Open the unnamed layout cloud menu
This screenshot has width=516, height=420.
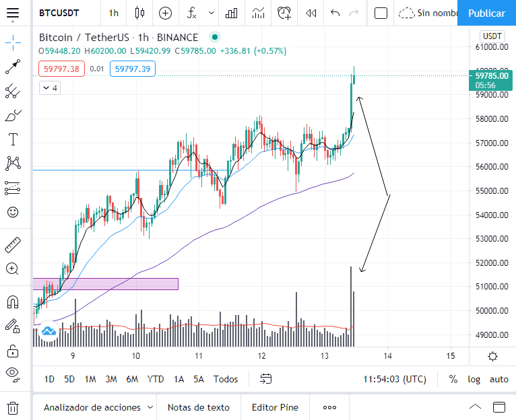pyautogui.click(x=428, y=13)
